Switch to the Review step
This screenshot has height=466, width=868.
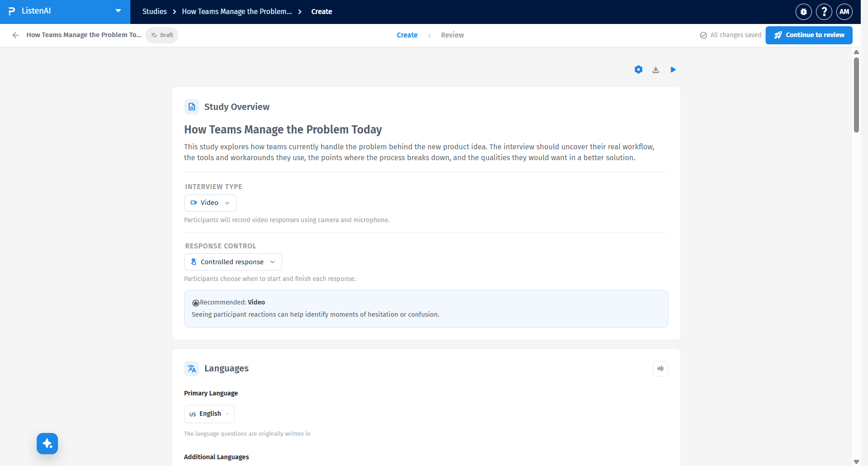[452, 35]
